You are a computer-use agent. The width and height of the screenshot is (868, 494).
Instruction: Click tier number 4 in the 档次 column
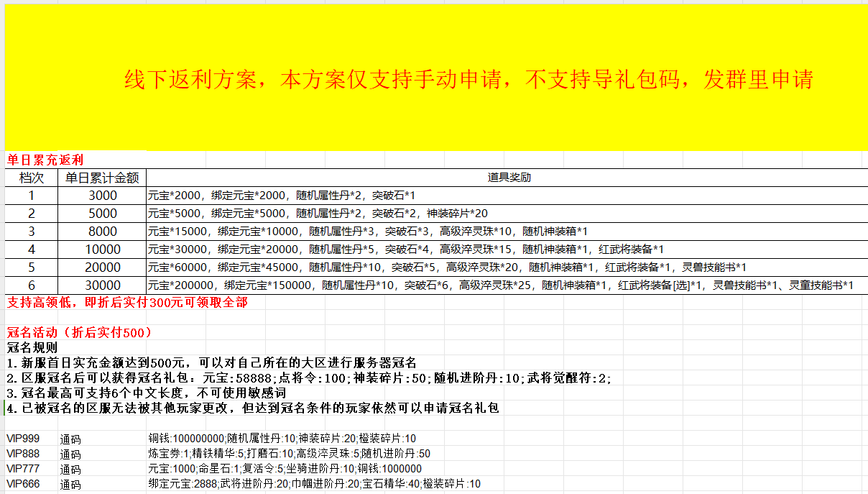(x=32, y=250)
